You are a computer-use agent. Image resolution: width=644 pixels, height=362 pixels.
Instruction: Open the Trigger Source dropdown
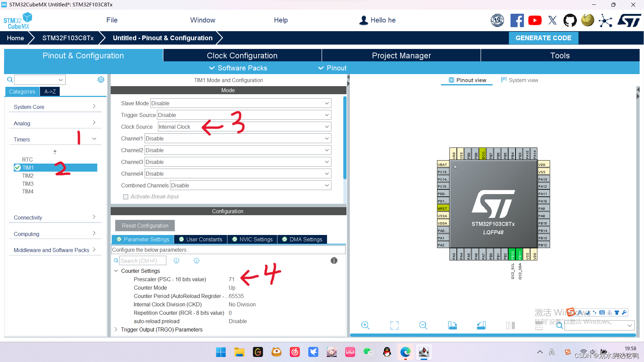click(244, 115)
